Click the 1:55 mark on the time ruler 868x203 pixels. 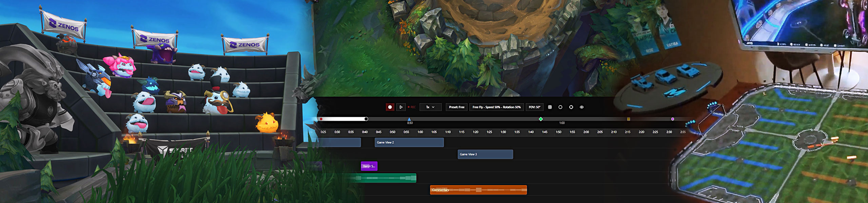pos(572,132)
